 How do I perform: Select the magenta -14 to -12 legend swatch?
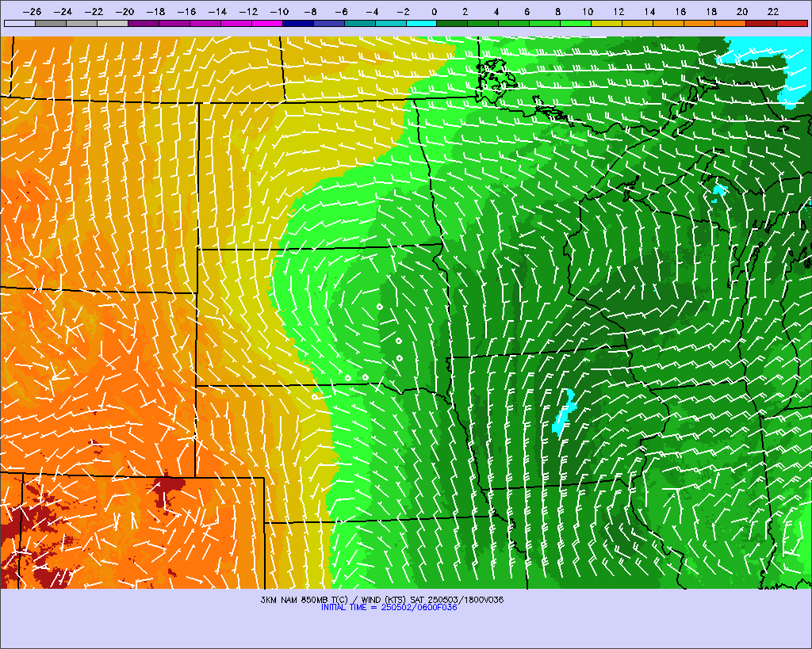236,23
